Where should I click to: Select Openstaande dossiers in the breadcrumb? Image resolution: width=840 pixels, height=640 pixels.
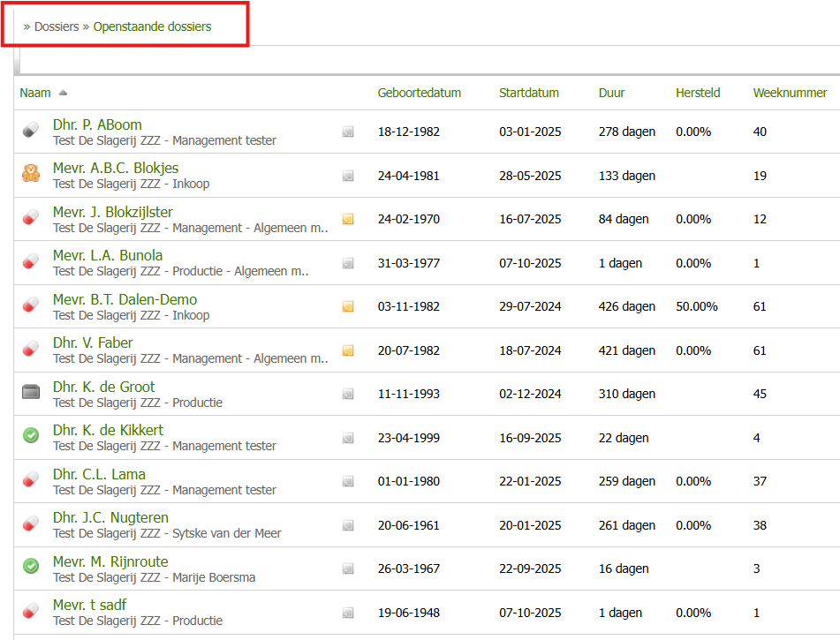click(x=152, y=26)
